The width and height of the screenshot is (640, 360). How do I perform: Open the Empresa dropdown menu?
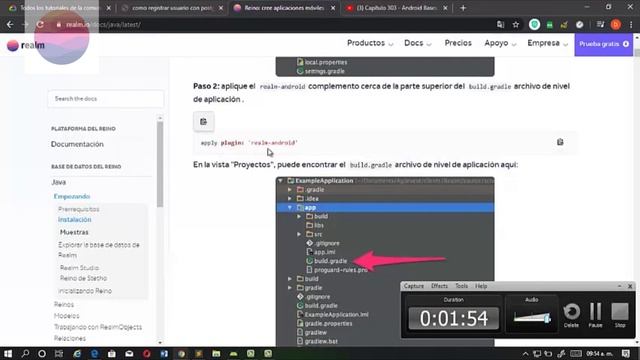[x=547, y=43]
